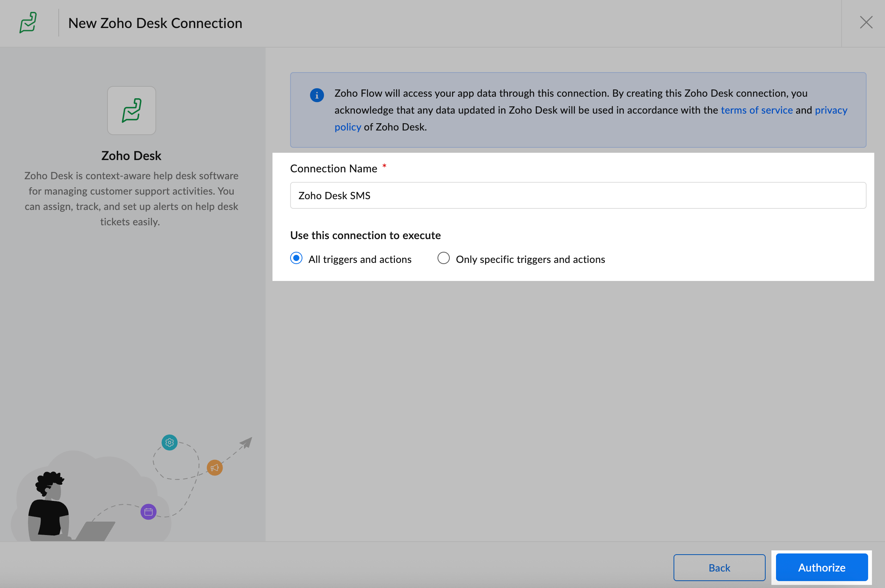This screenshot has width=885, height=588.
Task: Click the purple calendar icon in illustration
Action: [149, 512]
